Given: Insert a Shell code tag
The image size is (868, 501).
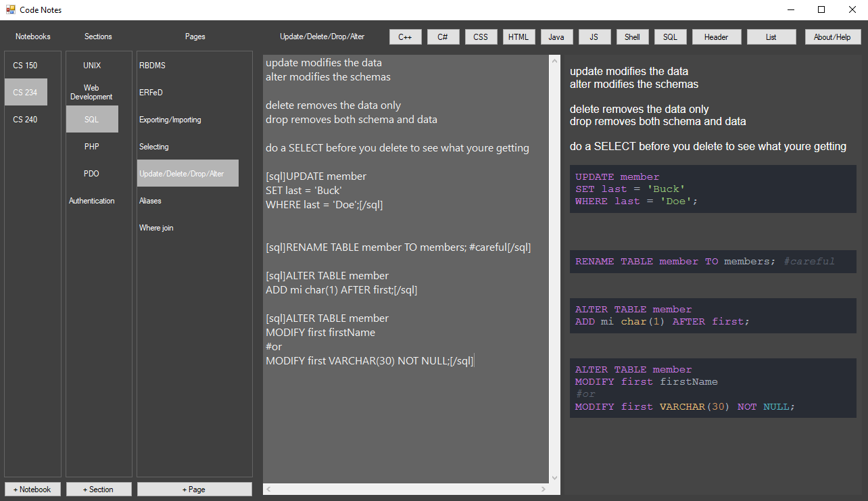Looking at the screenshot, I should pyautogui.click(x=632, y=37).
